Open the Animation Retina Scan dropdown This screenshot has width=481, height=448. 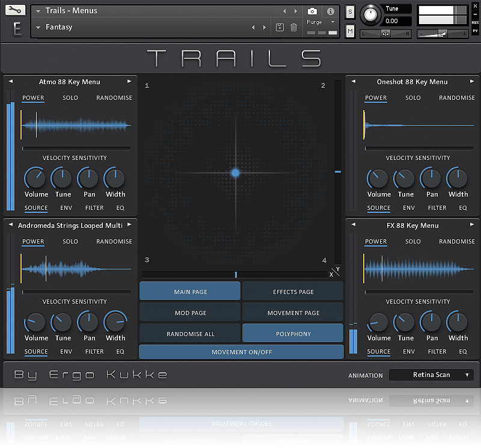pos(431,375)
